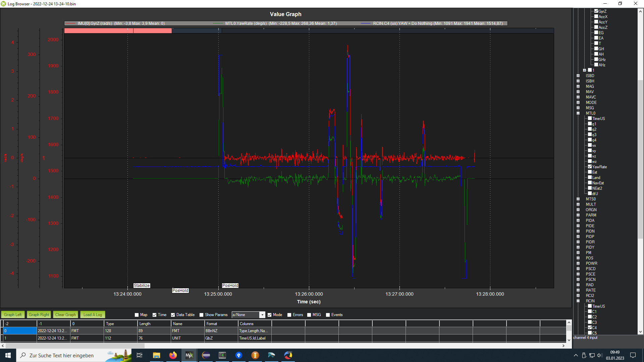Check AccX in the data tree
Viewport: 644px width, 362px height.
click(x=596, y=16)
